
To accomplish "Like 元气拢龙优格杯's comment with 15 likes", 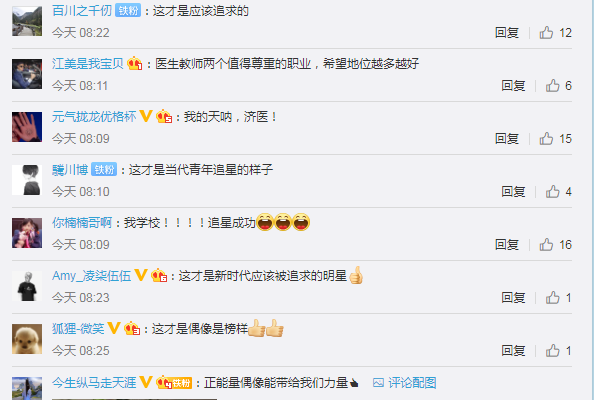I will tap(546, 139).
